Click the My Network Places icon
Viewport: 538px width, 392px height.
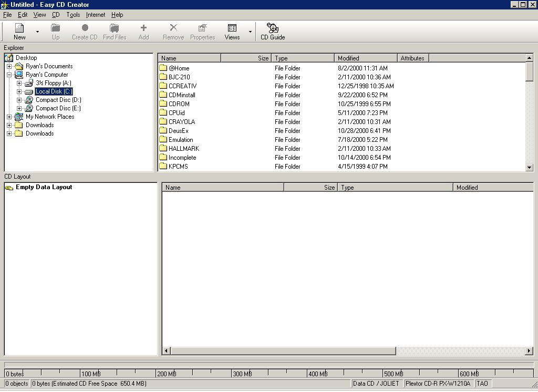[x=19, y=117]
